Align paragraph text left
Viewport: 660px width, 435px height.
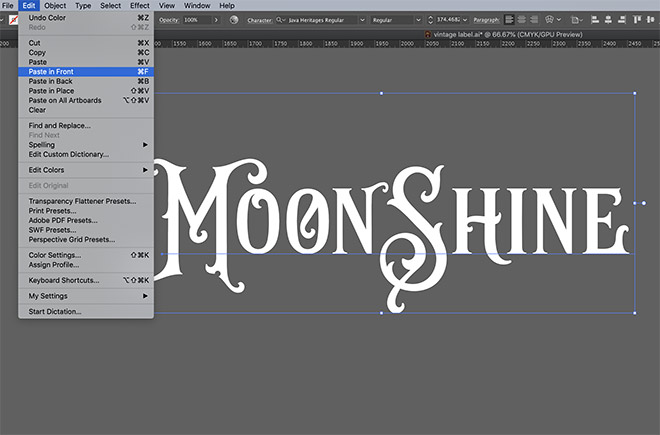[x=509, y=20]
